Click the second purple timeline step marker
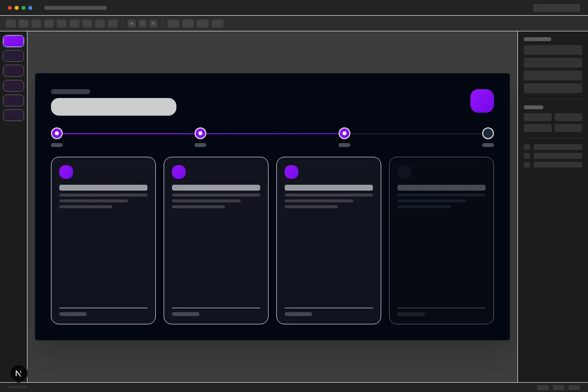Screen dimensions: 588x392 (x=200, y=133)
